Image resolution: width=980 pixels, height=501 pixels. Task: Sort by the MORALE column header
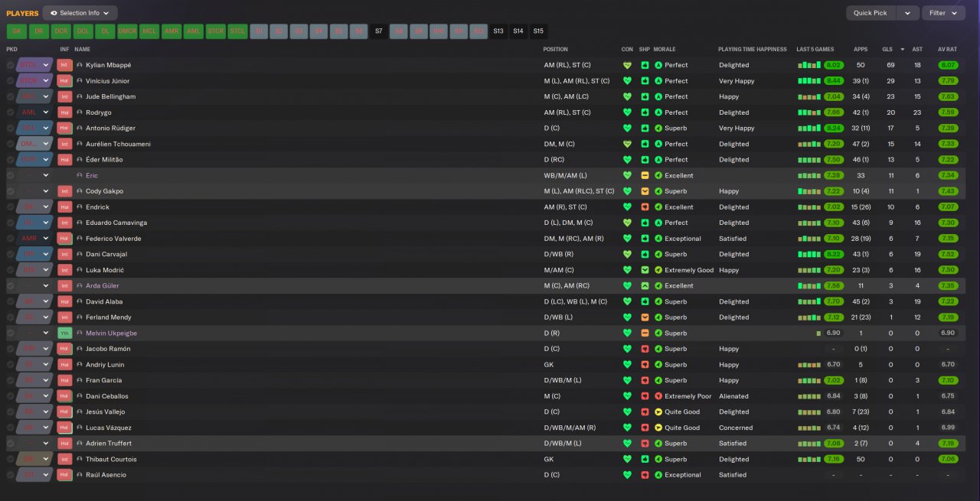coord(665,49)
